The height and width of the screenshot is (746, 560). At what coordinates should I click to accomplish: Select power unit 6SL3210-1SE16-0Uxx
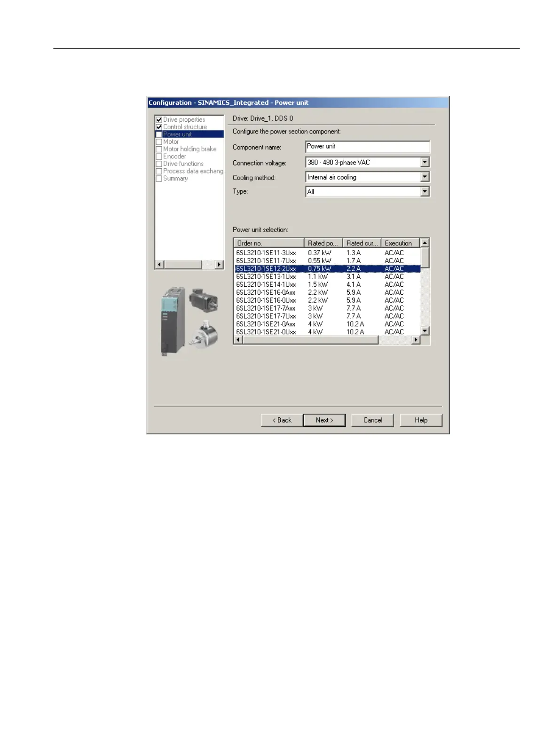[x=327, y=300]
